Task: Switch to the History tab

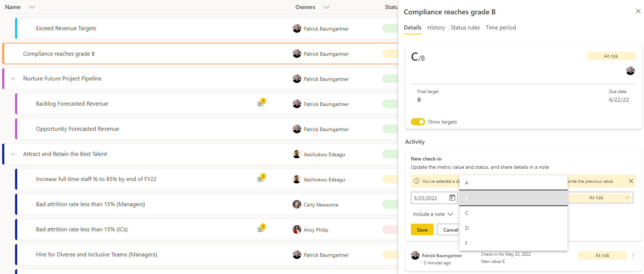Action: 436,28
